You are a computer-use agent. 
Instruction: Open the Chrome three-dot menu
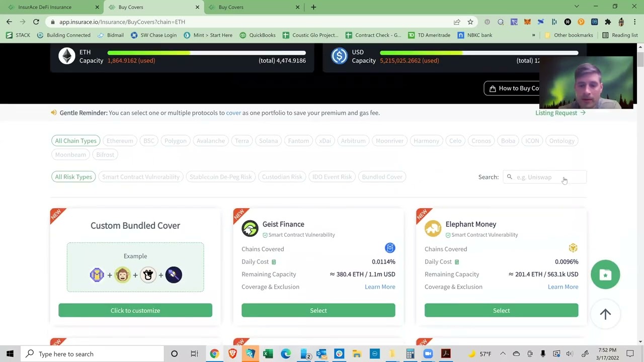coord(634,22)
